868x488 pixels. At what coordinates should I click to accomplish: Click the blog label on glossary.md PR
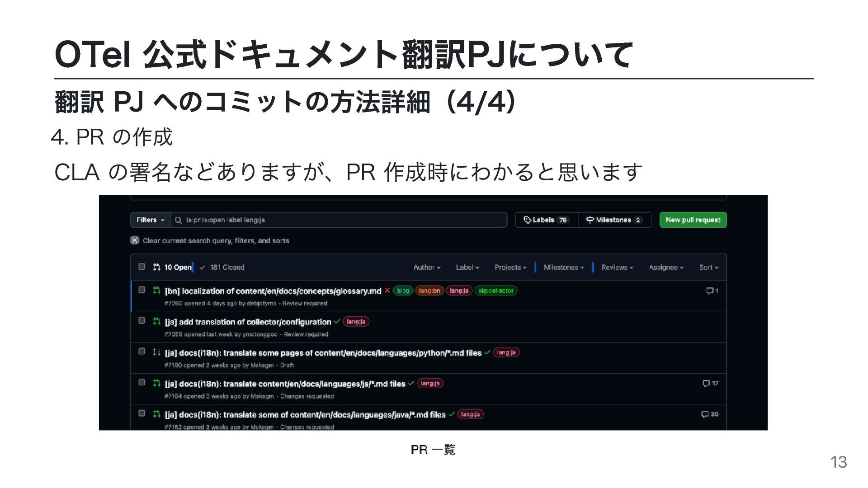click(x=403, y=291)
